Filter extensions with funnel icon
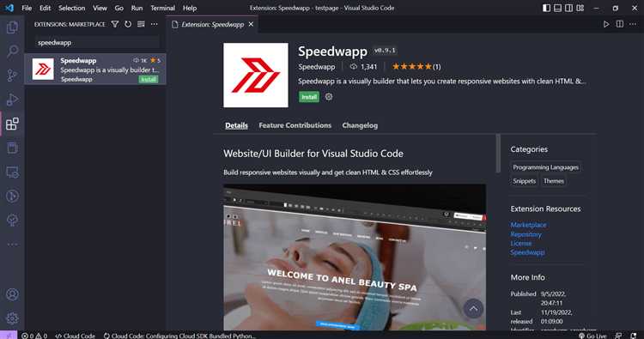 click(115, 24)
